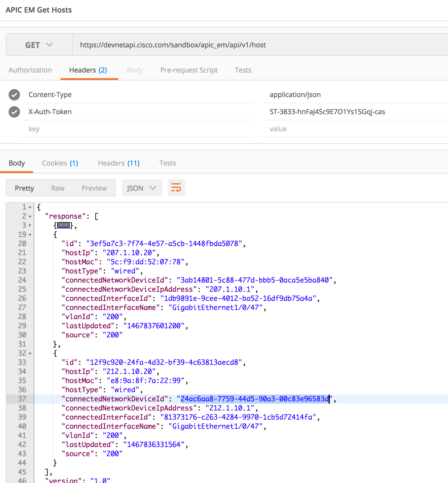Open the response Tests tab
Image resolution: width=448 pixels, height=483 pixels.
168,163
